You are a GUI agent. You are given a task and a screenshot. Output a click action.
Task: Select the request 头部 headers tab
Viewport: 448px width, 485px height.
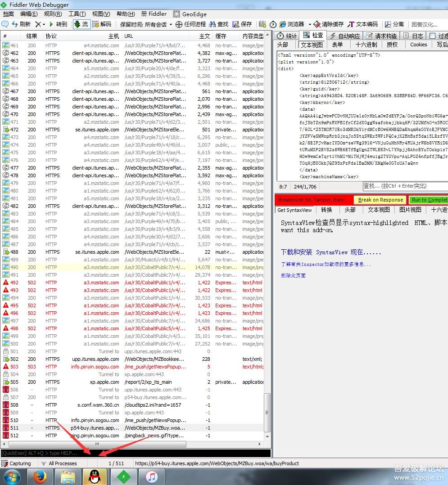pos(282,45)
